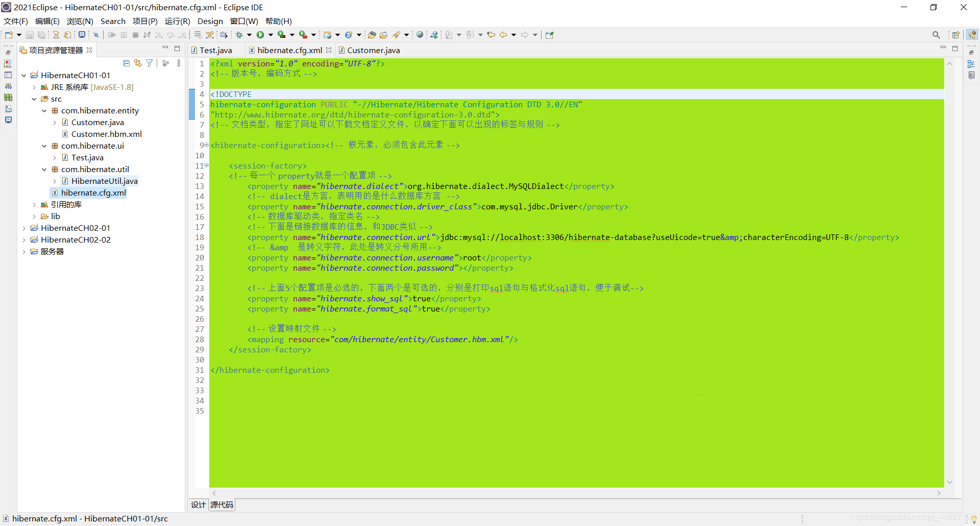Click the editor vertical scrollbar
The width and height of the screenshot is (980, 526).
coord(950,273)
